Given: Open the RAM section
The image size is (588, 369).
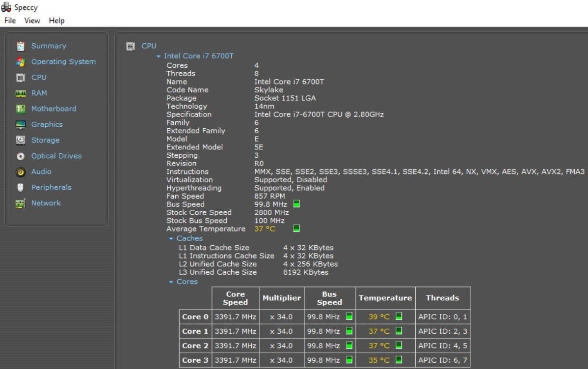Looking at the screenshot, I should 39,93.
